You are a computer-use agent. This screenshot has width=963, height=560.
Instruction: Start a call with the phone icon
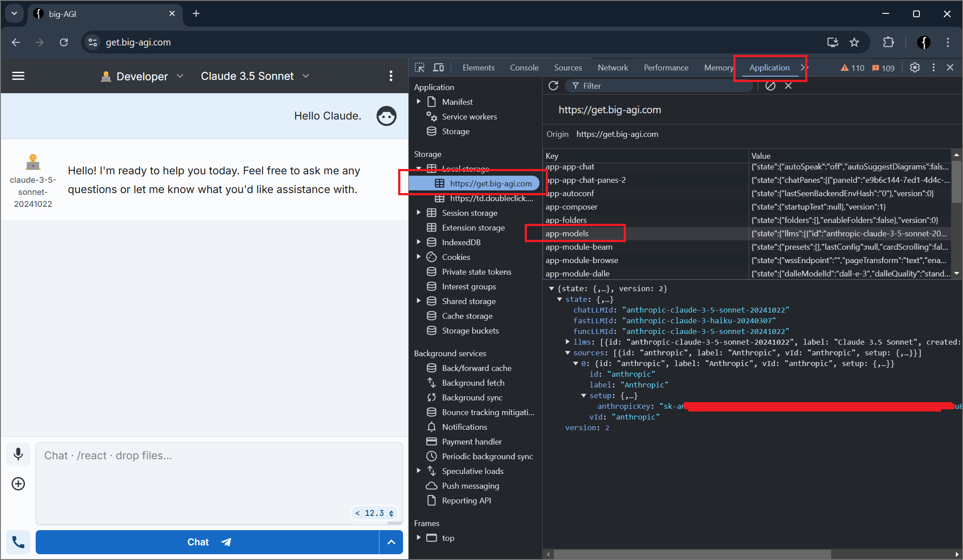[18, 542]
